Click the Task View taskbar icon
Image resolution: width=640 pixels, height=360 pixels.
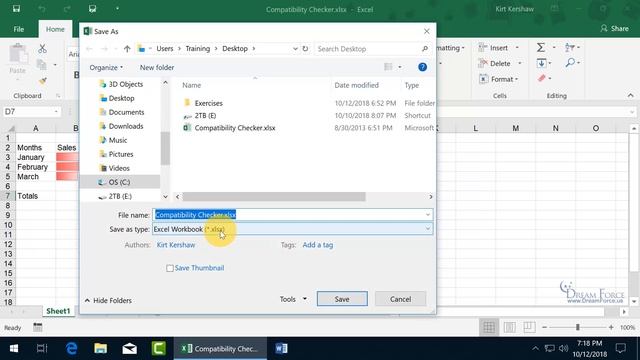[x=42, y=349]
